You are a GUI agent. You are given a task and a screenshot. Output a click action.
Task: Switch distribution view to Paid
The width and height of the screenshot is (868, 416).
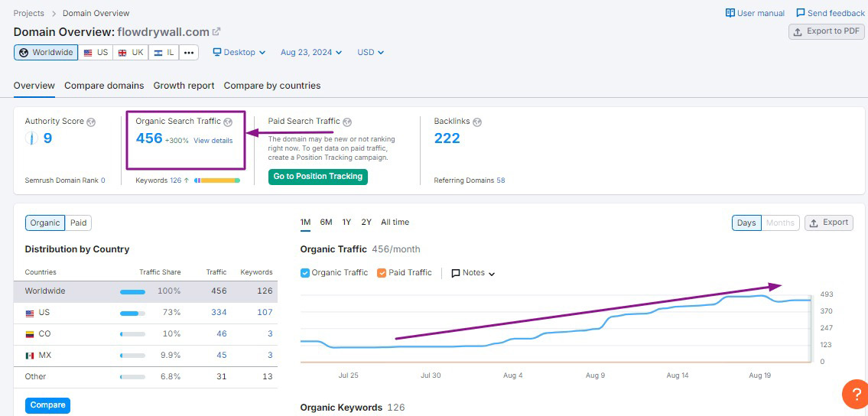tap(78, 223)
